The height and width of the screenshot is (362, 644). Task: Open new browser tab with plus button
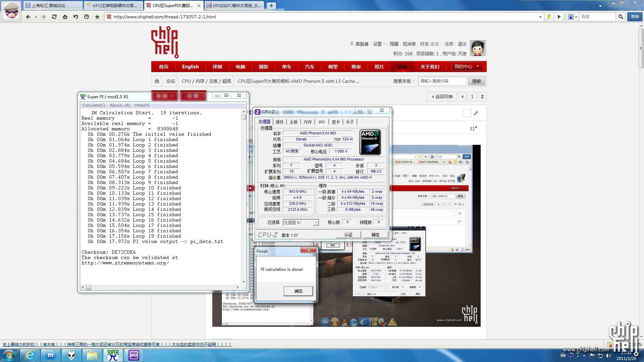[271, 5]
